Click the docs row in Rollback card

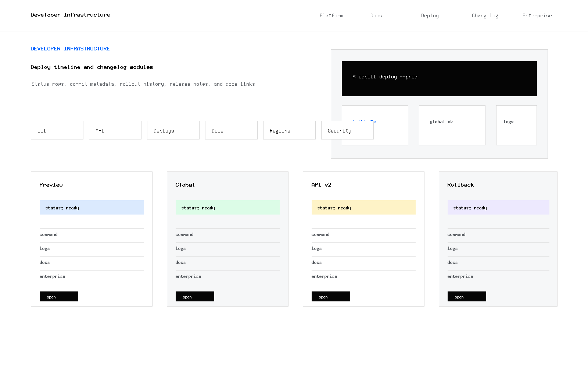pyautogui.click(x=498, y=263)
